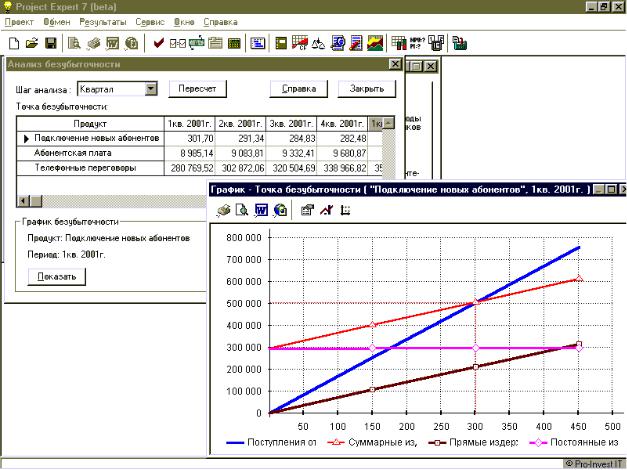Click the olive book toolbar icon
Image resolution: width=627 pixels, height=470 pixels.
(281, 43)
